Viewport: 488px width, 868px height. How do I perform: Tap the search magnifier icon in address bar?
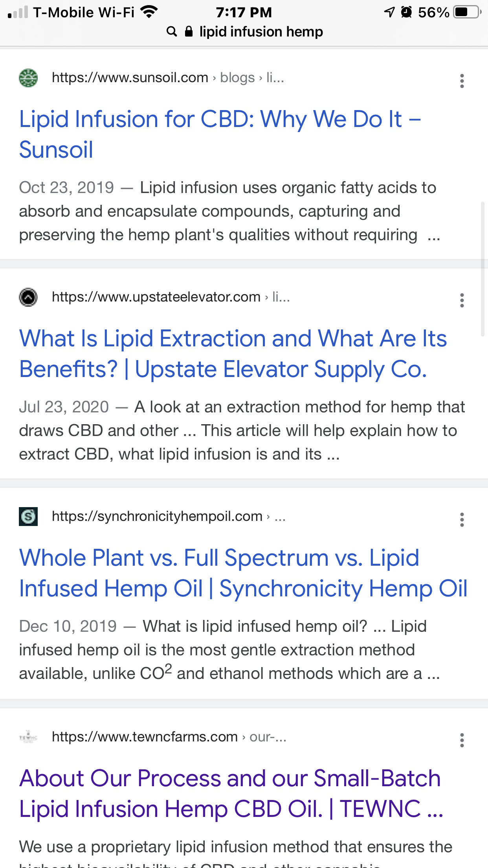[172, 31]
